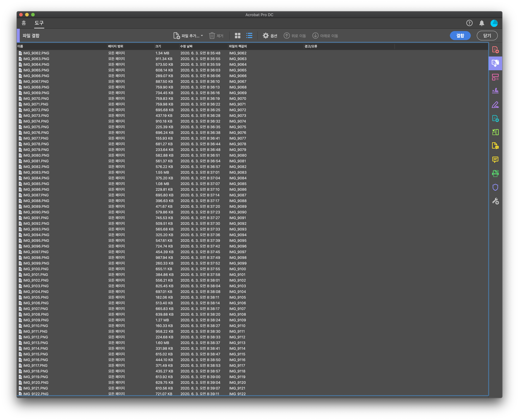
Task: Sort by 이름 column header
Action: coord(20,46)
